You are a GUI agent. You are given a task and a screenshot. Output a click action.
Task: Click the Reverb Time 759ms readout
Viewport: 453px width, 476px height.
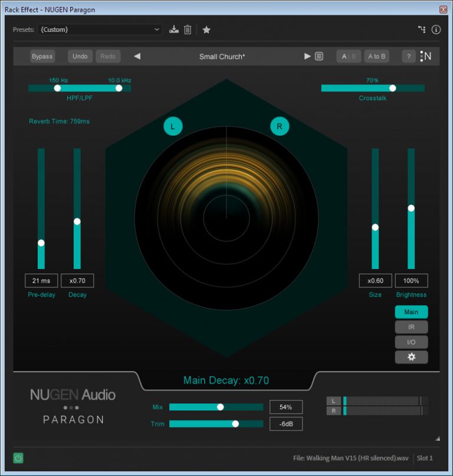click(59, 122)
